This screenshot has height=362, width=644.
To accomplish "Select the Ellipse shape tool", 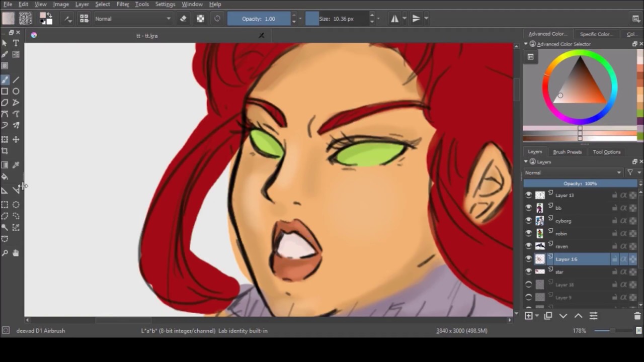I will coord(16,92).
